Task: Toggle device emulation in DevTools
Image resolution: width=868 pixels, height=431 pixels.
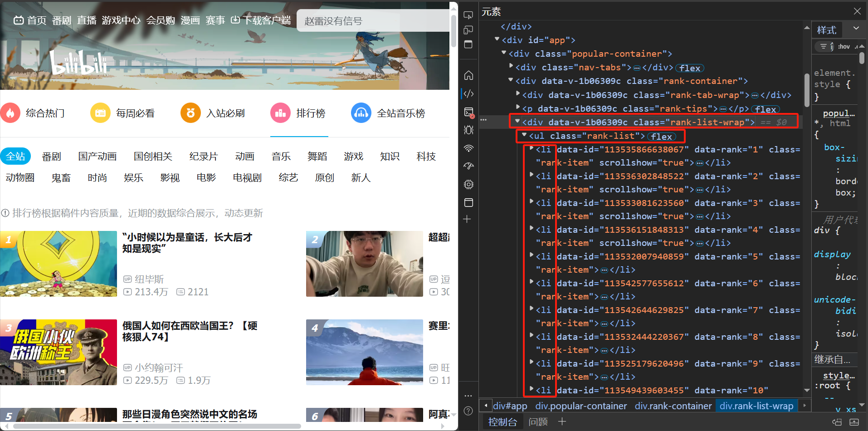Action: pos(468,30)
